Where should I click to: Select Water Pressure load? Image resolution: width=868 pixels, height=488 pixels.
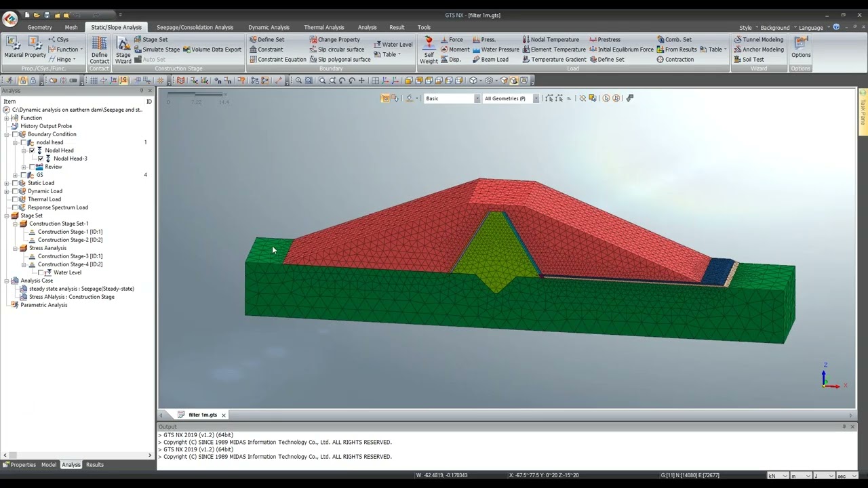click(x=496, y=49)
